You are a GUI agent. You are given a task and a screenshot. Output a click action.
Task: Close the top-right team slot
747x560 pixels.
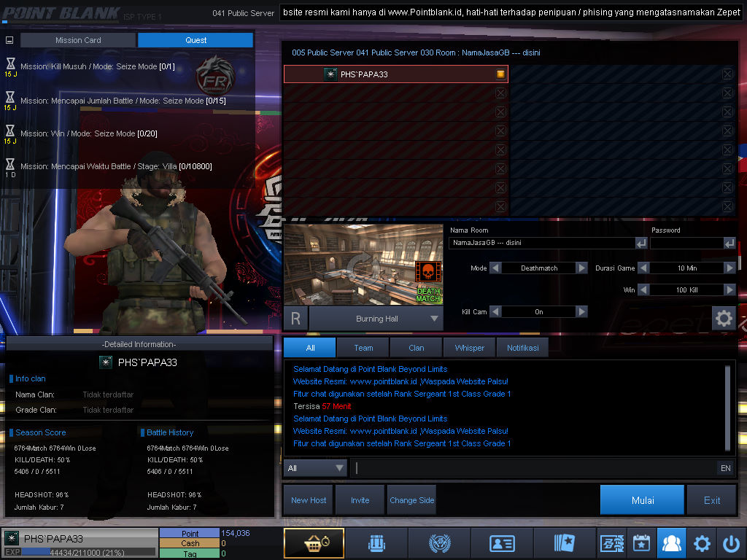727,74
